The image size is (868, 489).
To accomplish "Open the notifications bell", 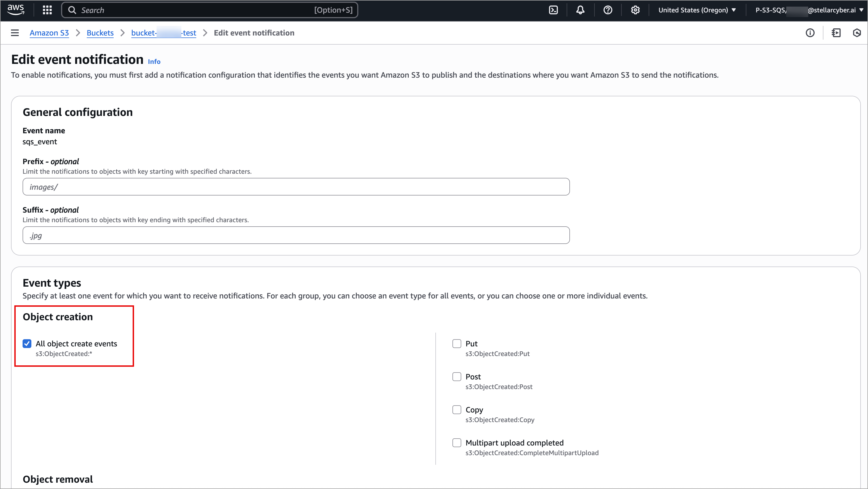I will pos(580,10).
